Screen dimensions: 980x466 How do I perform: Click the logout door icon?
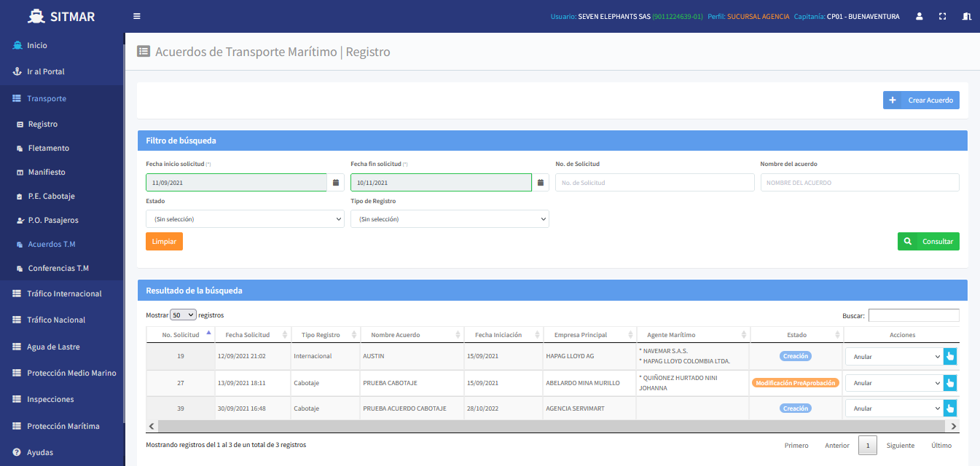[967, 16]
